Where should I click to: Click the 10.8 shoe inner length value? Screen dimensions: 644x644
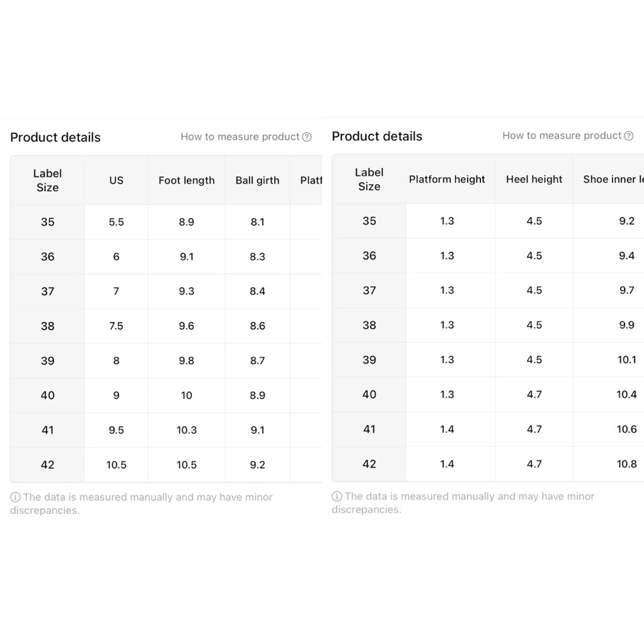coord(626,464)
